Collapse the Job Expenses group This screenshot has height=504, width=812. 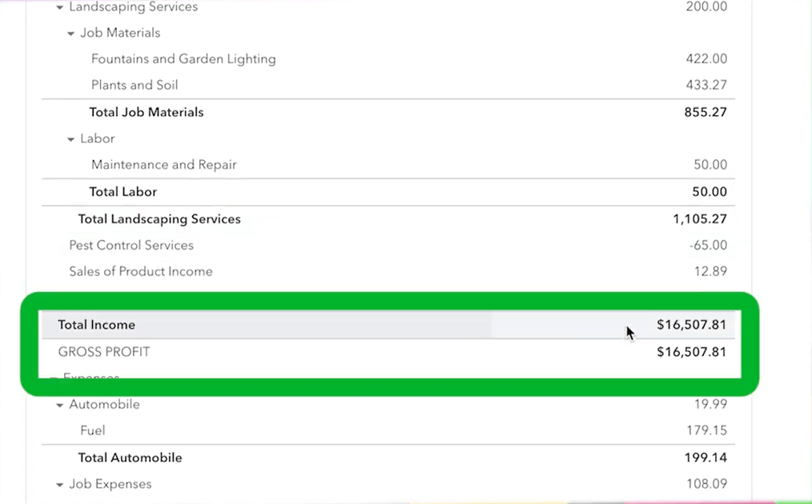(x=59, y=485)
